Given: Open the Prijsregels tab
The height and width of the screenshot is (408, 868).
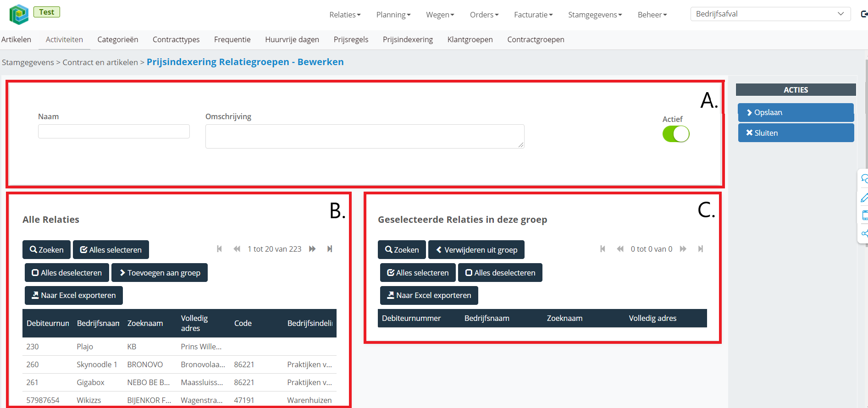Looking at the screenshot, I should pyautogui.click(x=351, y=39).
